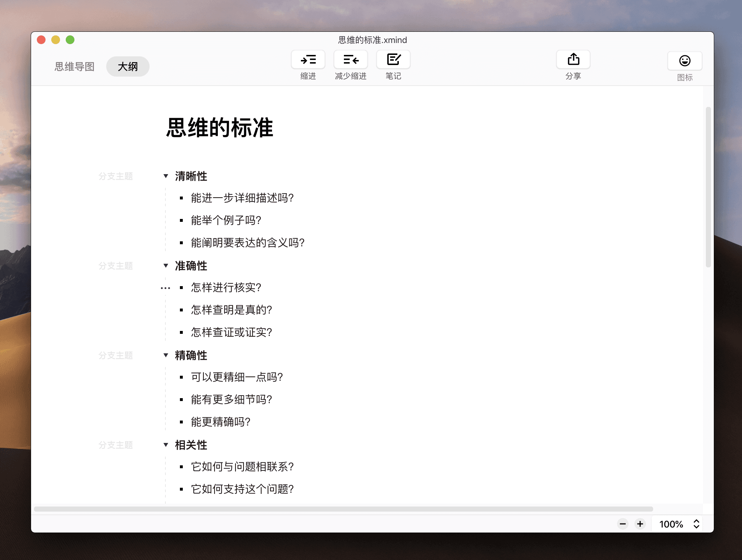Click the bullet marker before 能举个例子吗

pyautogui.click(x=181, y=220)
